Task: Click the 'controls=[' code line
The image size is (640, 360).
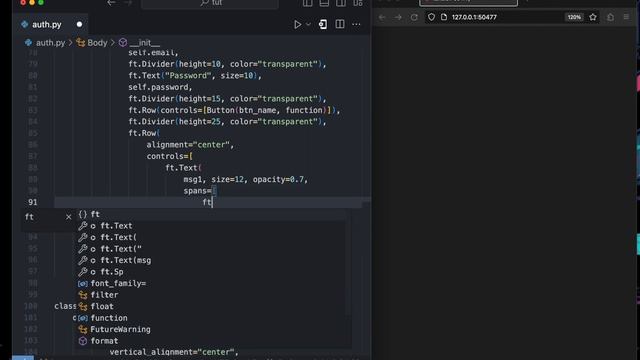Action: pyautogui.click(x=169, y=156)
